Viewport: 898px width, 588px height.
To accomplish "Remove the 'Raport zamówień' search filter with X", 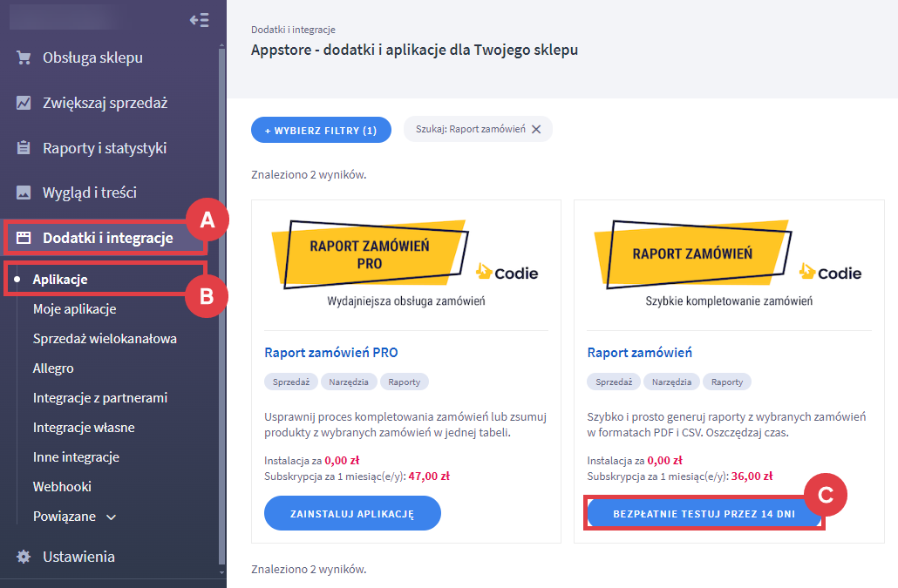I will click(536, 129).
